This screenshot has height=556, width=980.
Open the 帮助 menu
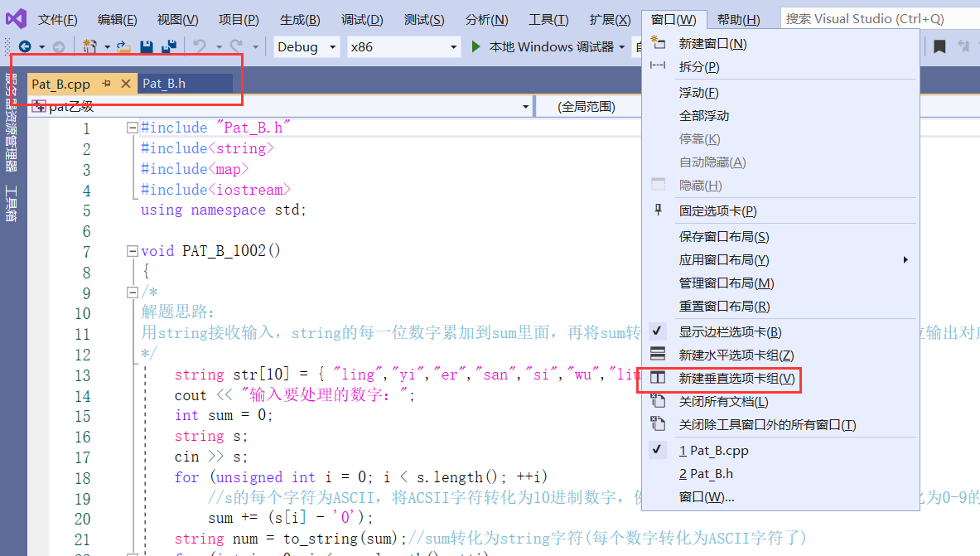[738, 18]
